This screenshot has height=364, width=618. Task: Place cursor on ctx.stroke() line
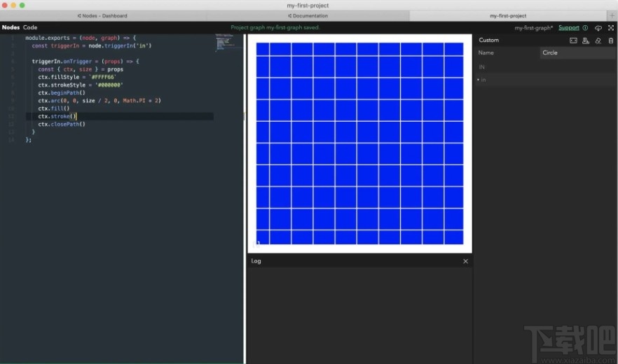[120, 116]
